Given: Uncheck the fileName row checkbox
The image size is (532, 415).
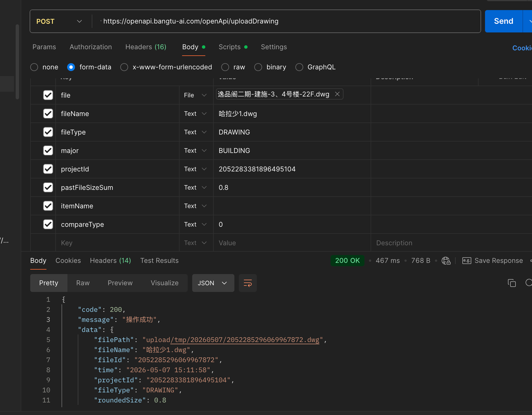Looking at the screenshot, I should 48,114.
